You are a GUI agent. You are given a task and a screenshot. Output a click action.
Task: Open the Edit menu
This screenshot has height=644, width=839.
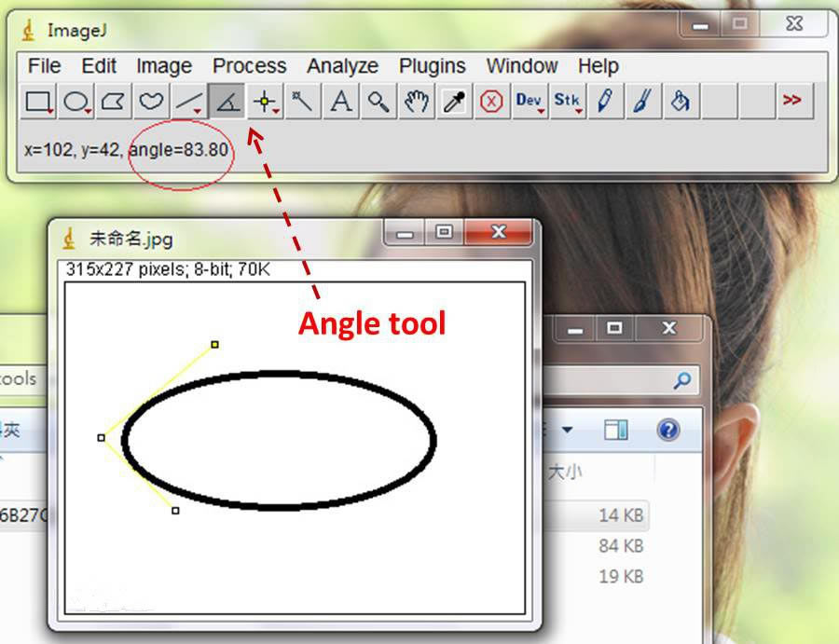99,66
